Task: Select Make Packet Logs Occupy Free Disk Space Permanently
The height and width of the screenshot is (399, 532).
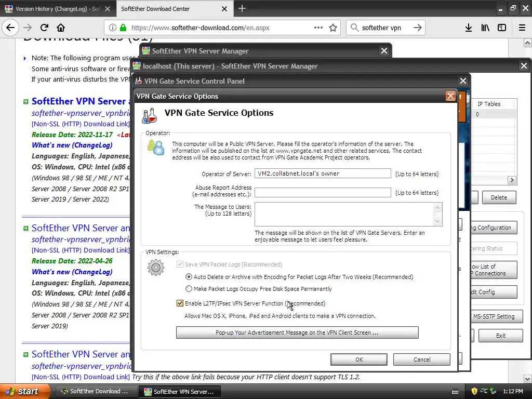Action: click(189, 289)
